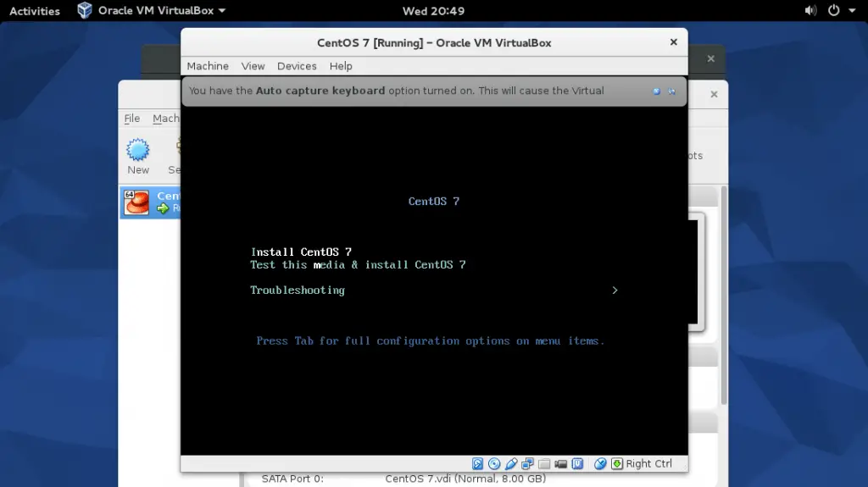Click the volume speaker icon in top bar
This screenshot has height=487, width=868.
(810, 10)
